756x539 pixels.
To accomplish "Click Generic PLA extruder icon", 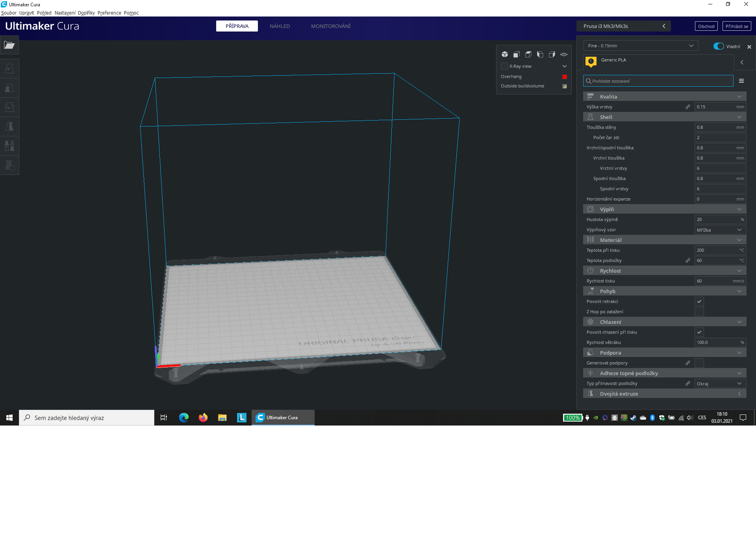I will pyautogui.click(x=591, y=61).
